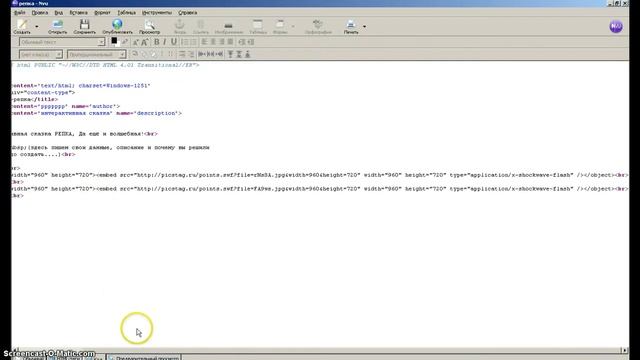Save the page with Сохранить icon
Screen dimensions: 640x360
(84, 27)
